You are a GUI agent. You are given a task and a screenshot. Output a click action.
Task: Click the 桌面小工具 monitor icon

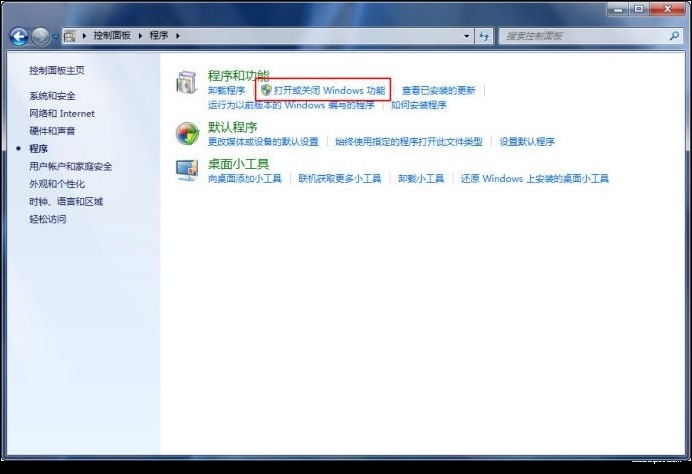tap(187, 170)
